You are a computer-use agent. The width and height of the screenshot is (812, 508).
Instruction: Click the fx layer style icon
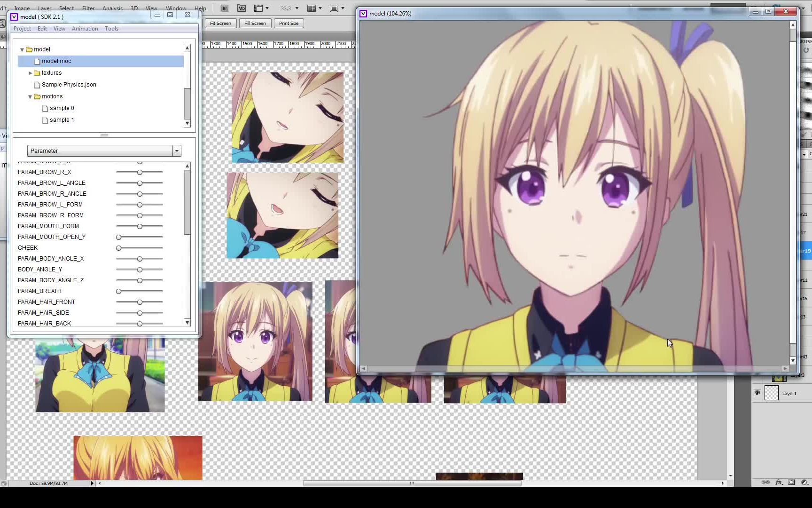click(x=779, y=482)
